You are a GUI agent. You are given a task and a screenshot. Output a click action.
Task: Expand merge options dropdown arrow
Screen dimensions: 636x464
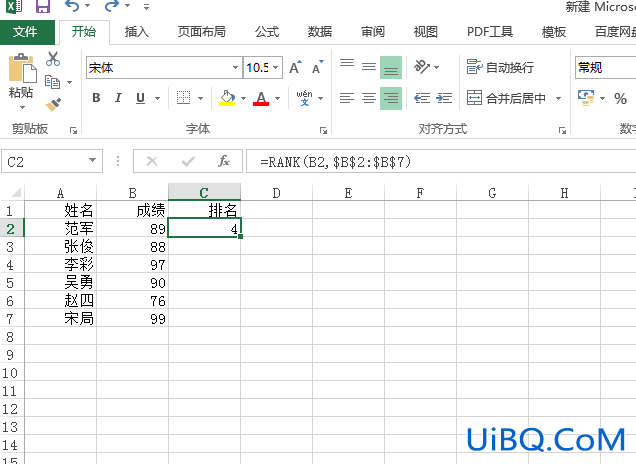[558, 98]
